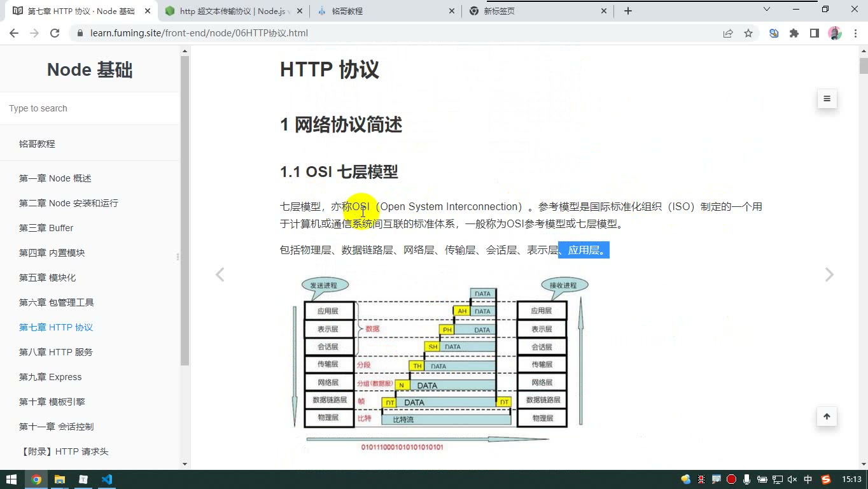Switch to the 铭哥教程 tab
The image size is (868, 489).
[x=386, y=11]
